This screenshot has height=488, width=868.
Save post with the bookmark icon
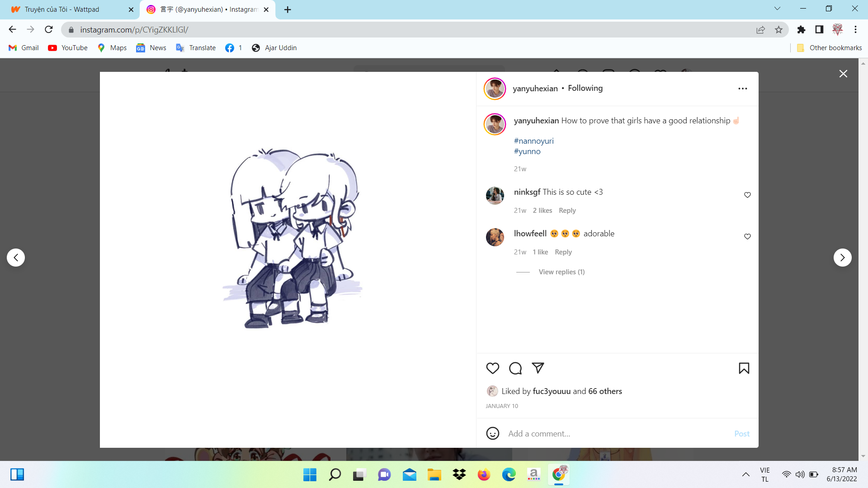tap(744, 368)
